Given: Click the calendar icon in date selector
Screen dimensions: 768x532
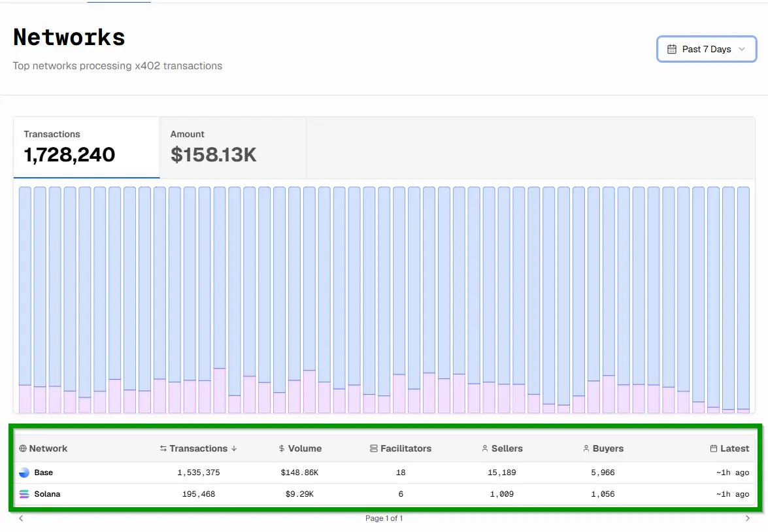Looking at the screenshot, I should [672, 49].
